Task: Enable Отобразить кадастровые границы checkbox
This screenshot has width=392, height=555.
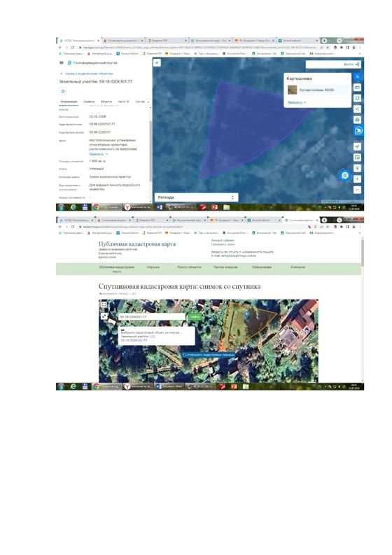Action: [209, 354]
